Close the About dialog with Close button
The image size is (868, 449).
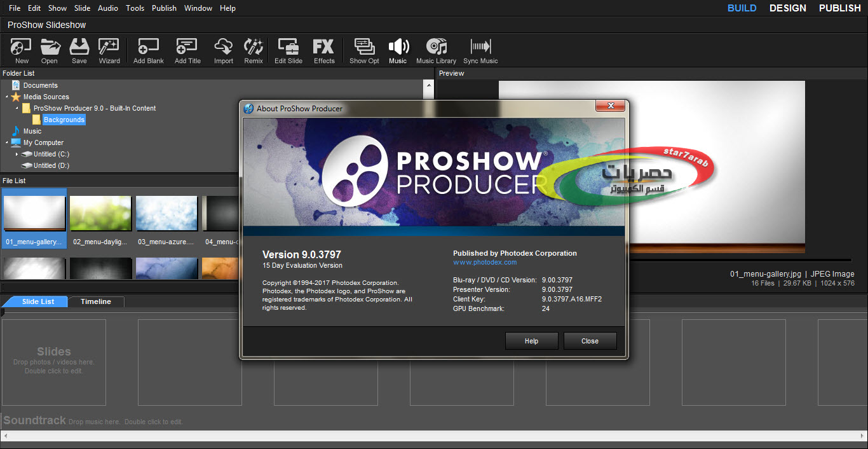590,341
